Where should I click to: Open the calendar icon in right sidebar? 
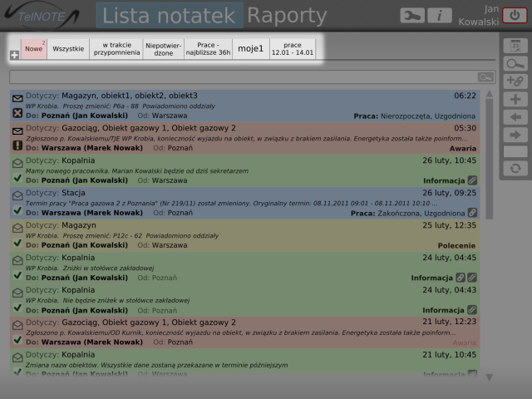515,46
